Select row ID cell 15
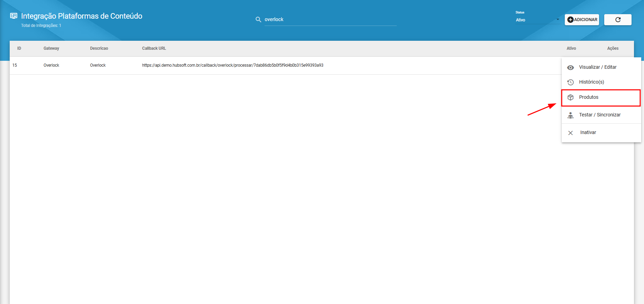Image resolution: width=644 pixels, height=304 pixels. tap(15, 65)
